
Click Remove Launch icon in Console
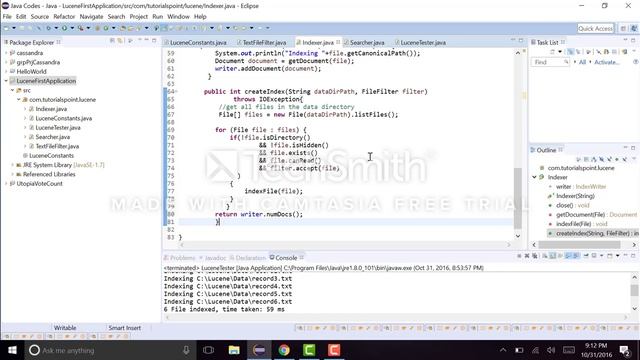[527, 256]
